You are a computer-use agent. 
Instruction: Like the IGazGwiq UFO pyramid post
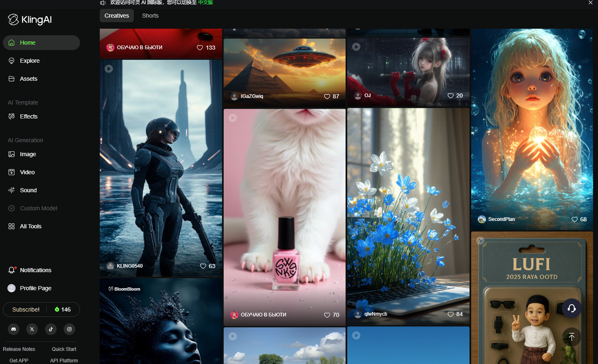pyautogui.click(x=327, y=96)
